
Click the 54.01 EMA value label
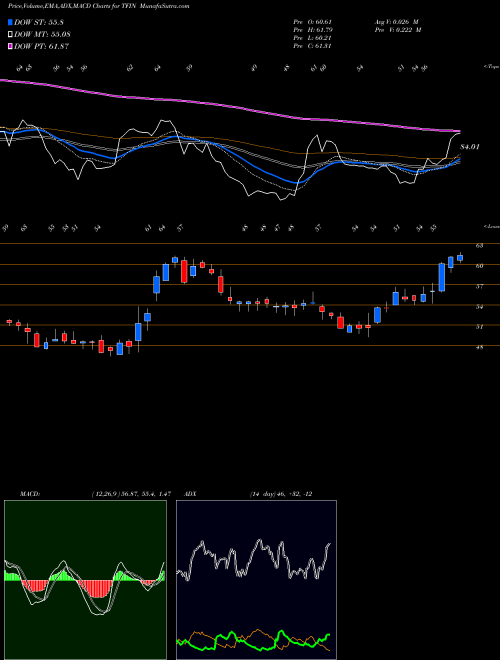pyautogui.click(x=470, y=147)
